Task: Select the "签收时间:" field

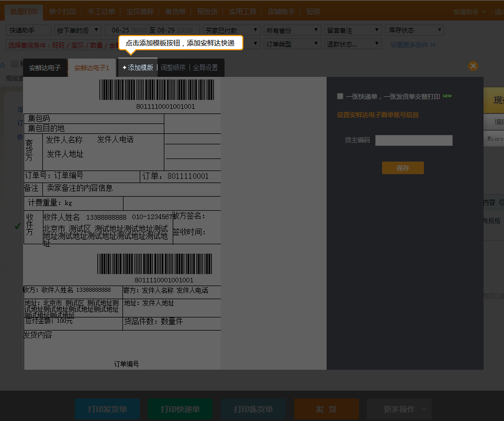Action: coord(189,232)
